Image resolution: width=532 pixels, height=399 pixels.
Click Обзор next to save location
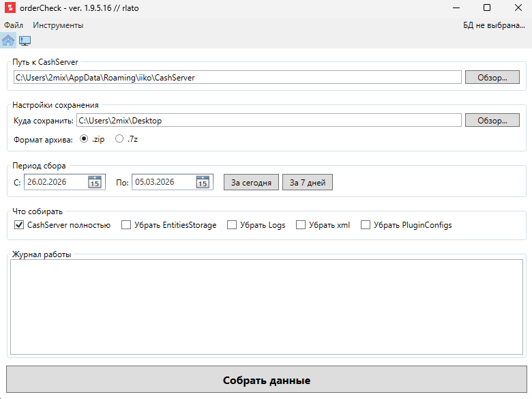pyautogui.click(x=492, y=121)
